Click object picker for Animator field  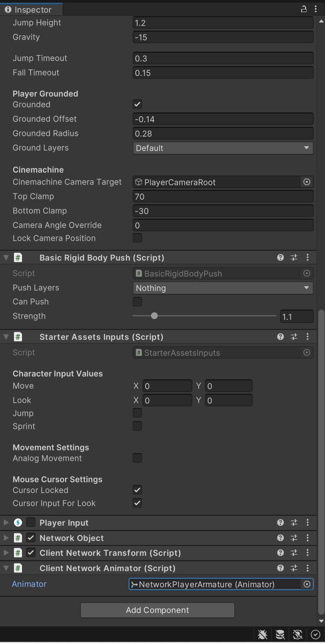(307, 584)
